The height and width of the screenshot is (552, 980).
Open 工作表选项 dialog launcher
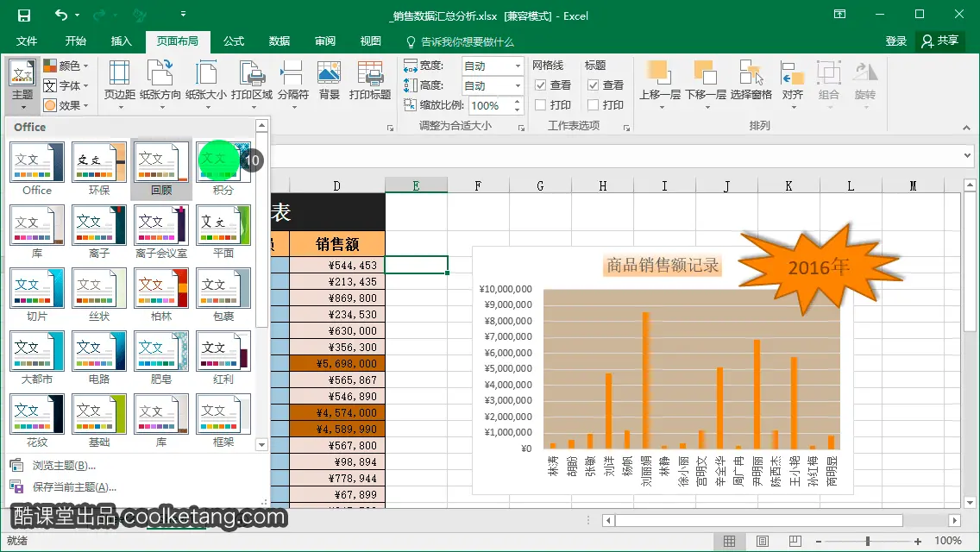[626, 128]
